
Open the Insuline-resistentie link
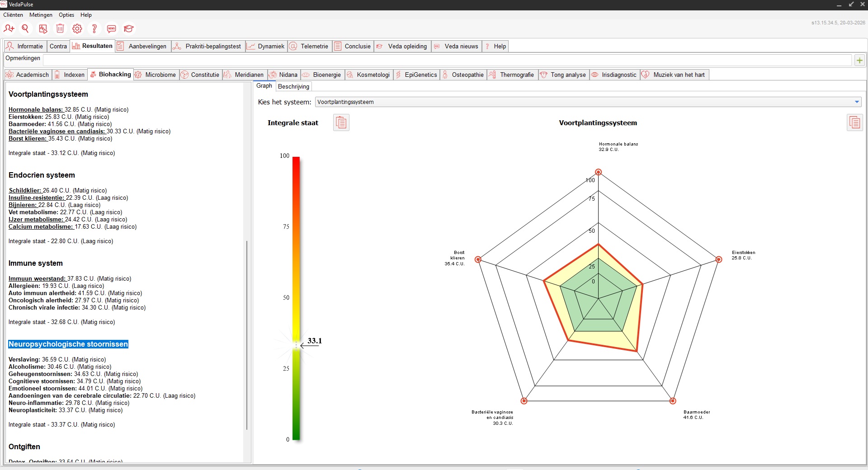36,197
